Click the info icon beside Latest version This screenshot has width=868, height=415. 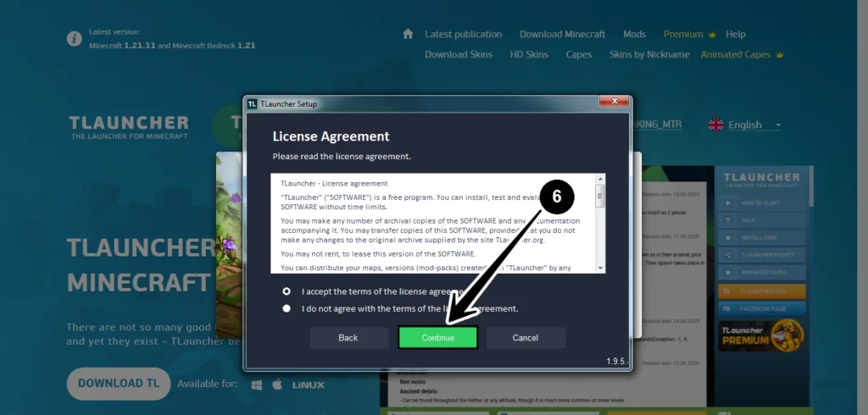coord(75,39)
